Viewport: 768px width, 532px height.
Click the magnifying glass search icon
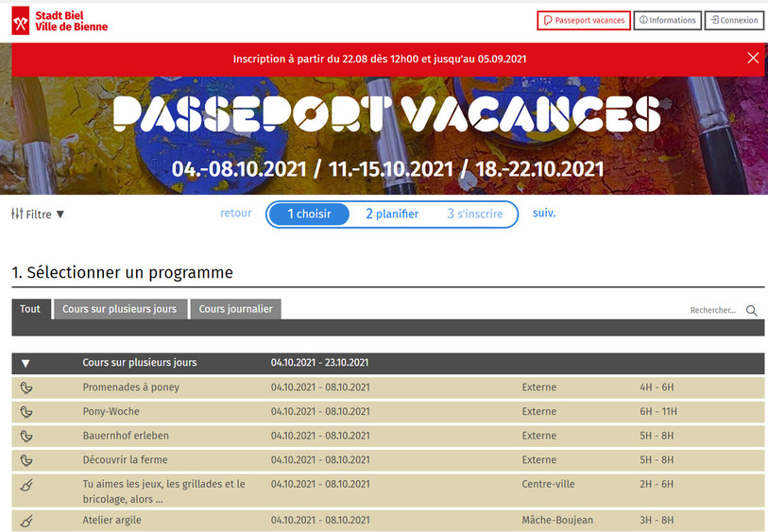pyautogui.click(x=752, y=311)
